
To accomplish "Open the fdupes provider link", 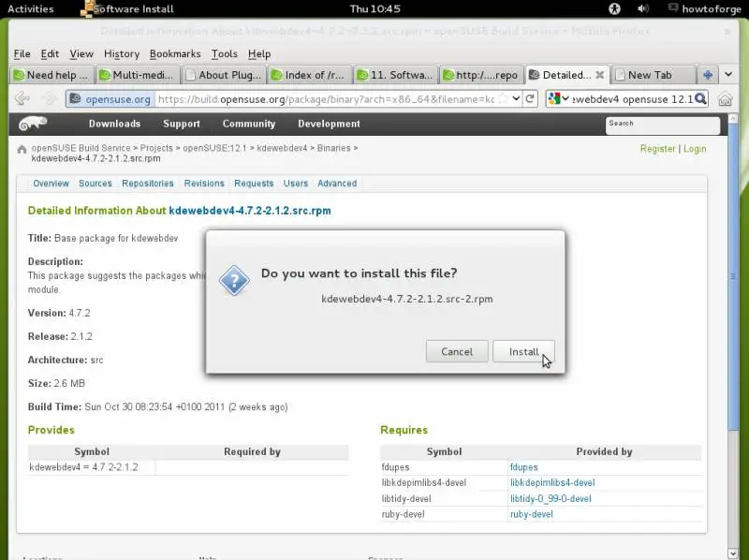I will [523, 467].
